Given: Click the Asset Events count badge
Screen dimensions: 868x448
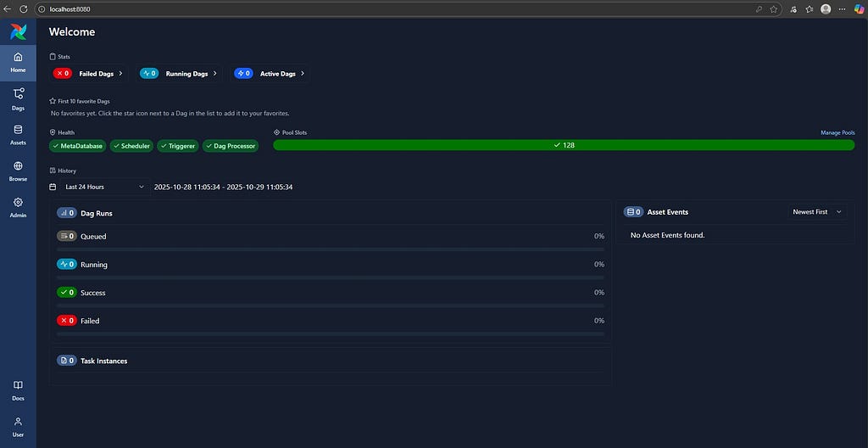Looking at the screenshot, I should tap(633, 212).
